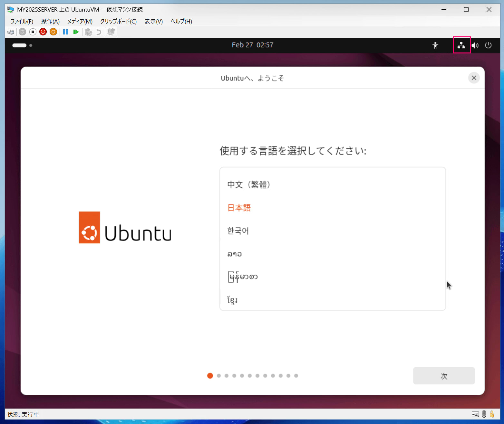Open the 表示(V) menu
The image size is (504, 424).
pyautogui.click(x=153, y=21)
